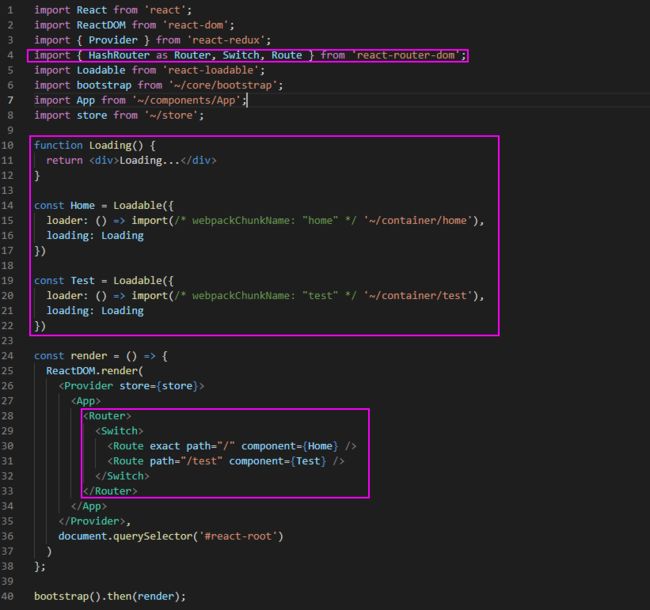Click ReactDOM.render call on line 25
This screenshot has width=650, height=610.
click(95, 371)
